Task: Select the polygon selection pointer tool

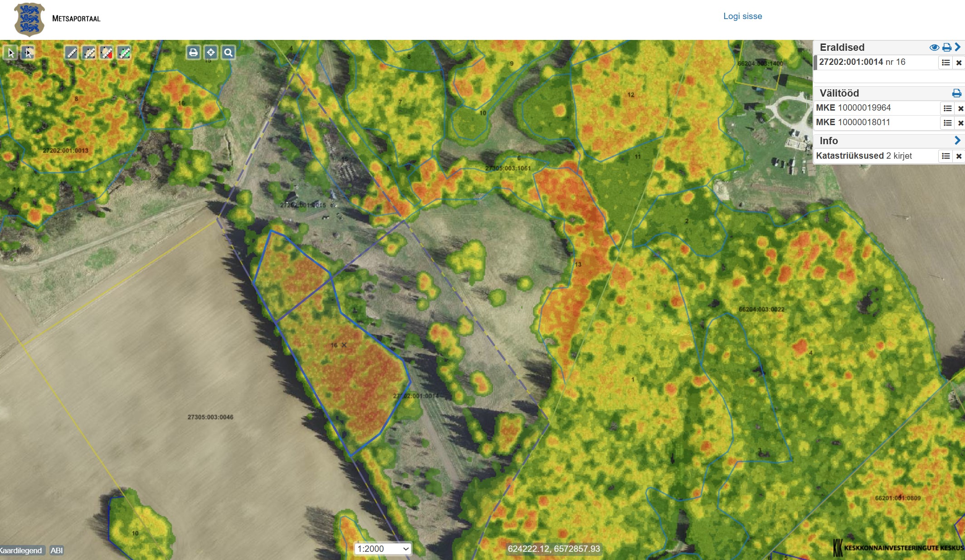Action: point(28,53)
